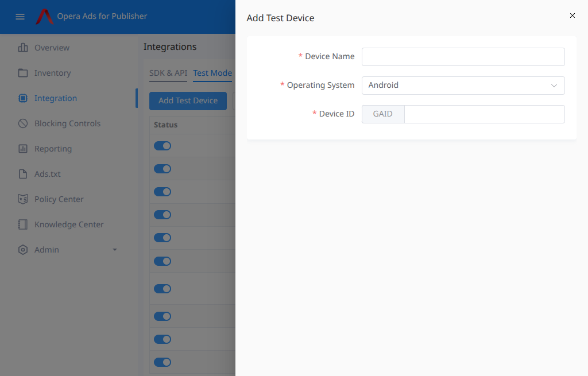Image resolution: width=588 pixels, height=376 pixels.
Task: Toggle the third status switch in list
Action: 163,192
